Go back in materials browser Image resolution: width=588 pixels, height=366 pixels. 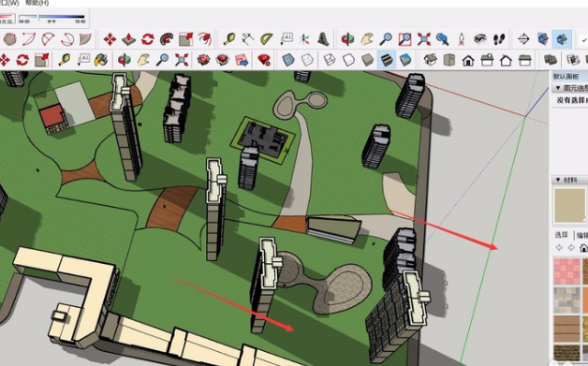tap(559, 248)
